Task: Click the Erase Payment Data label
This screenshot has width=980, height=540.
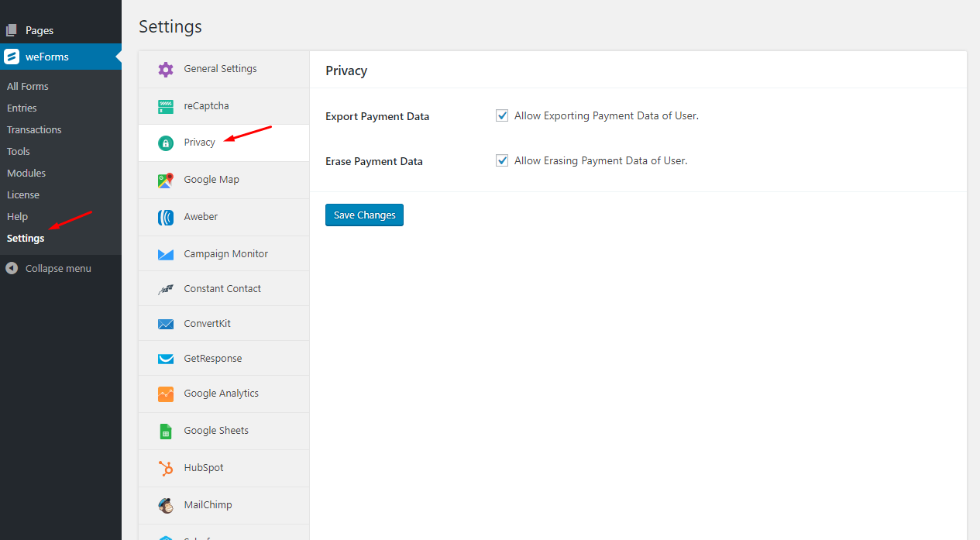Action: point(374,161)
